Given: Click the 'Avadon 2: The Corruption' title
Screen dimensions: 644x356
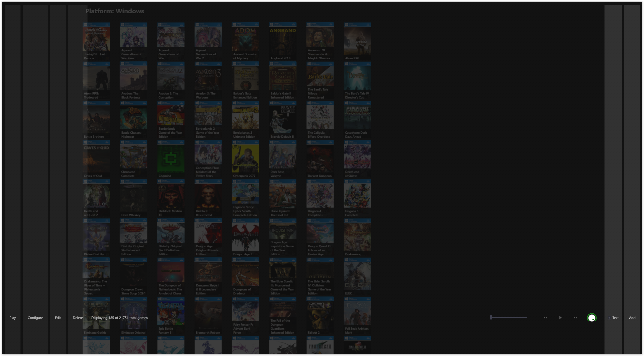Looking at the screenshot, I should pos(168,95).
